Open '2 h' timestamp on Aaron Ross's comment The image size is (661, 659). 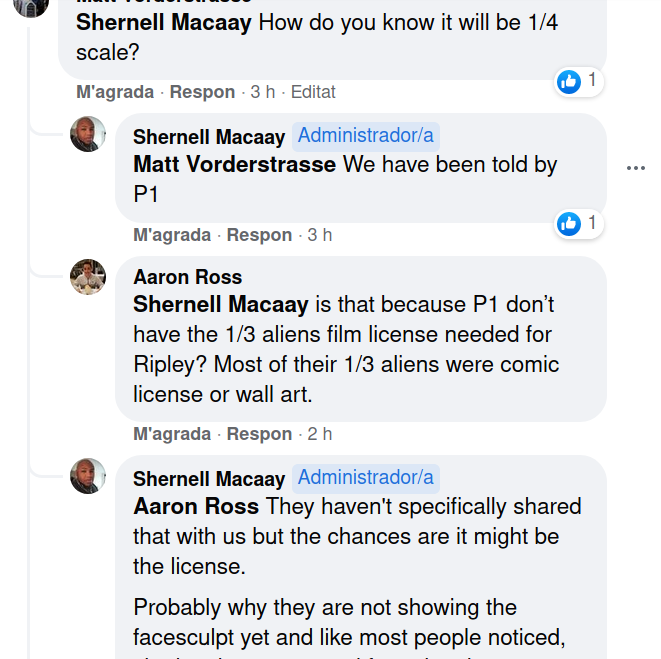click(x=320, y=434)
